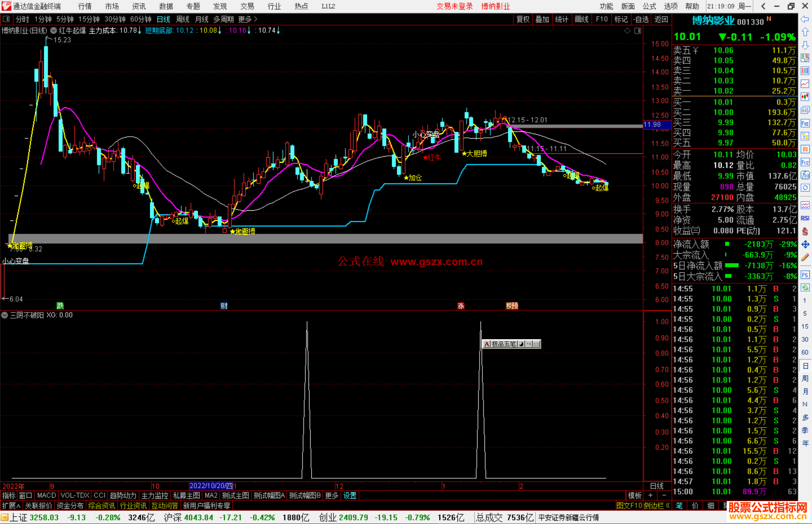This screenshot has height=524, width=812.
Task: Open the 公式 menu
Action: coord(649,6)
